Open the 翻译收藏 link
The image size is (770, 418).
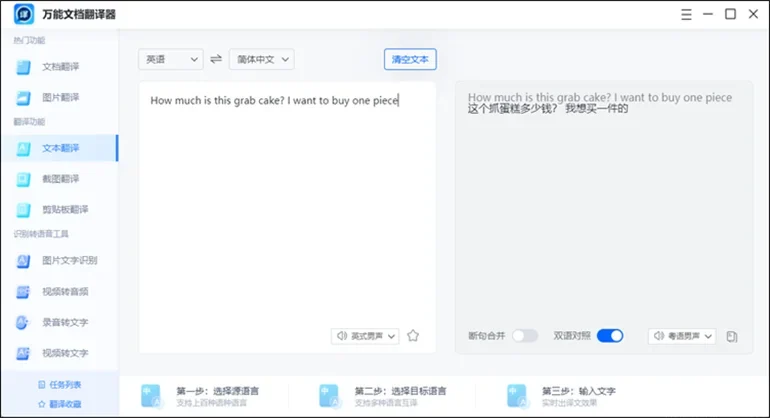pos(60,404)
